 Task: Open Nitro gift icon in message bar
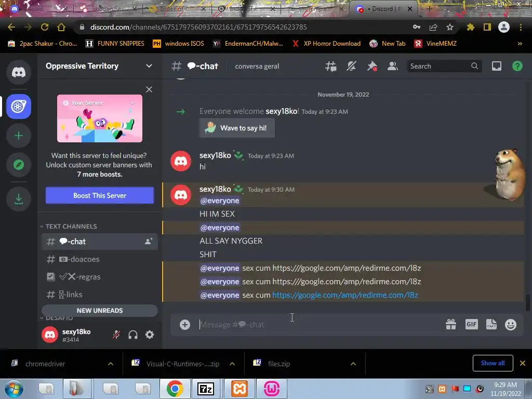pos(451,325)
